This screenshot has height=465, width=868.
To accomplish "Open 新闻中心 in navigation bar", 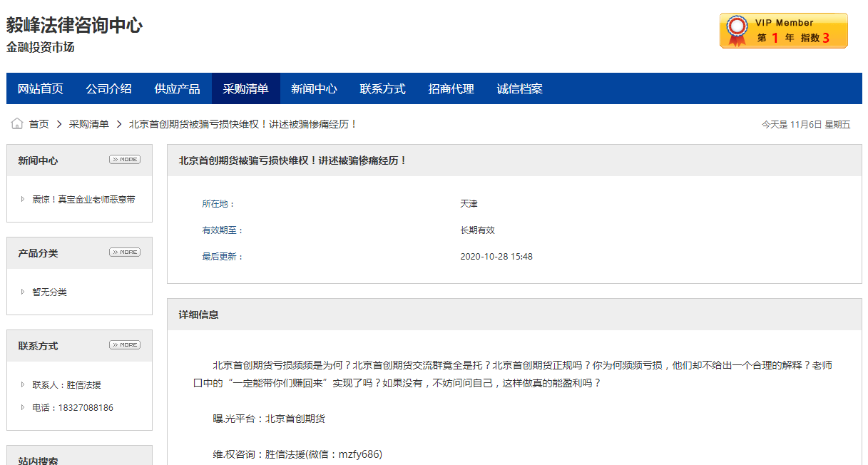I will (x=315, y=88).
